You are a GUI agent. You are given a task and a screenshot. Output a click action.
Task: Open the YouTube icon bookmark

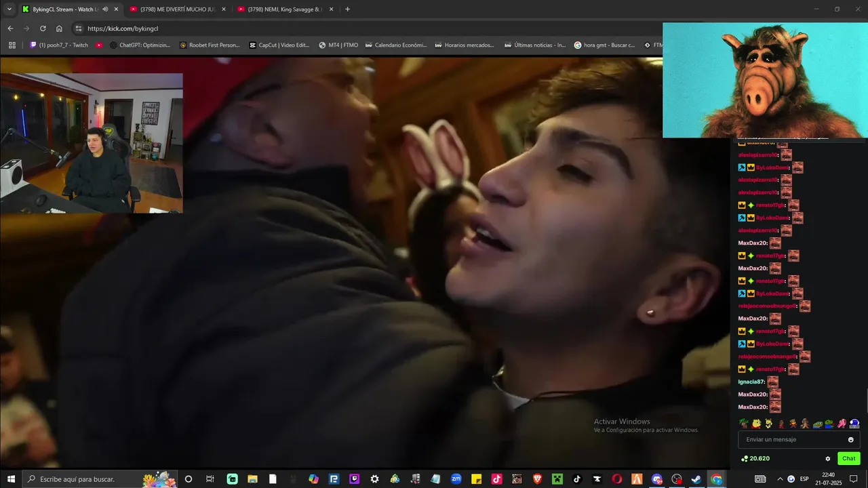pos(99,45)
